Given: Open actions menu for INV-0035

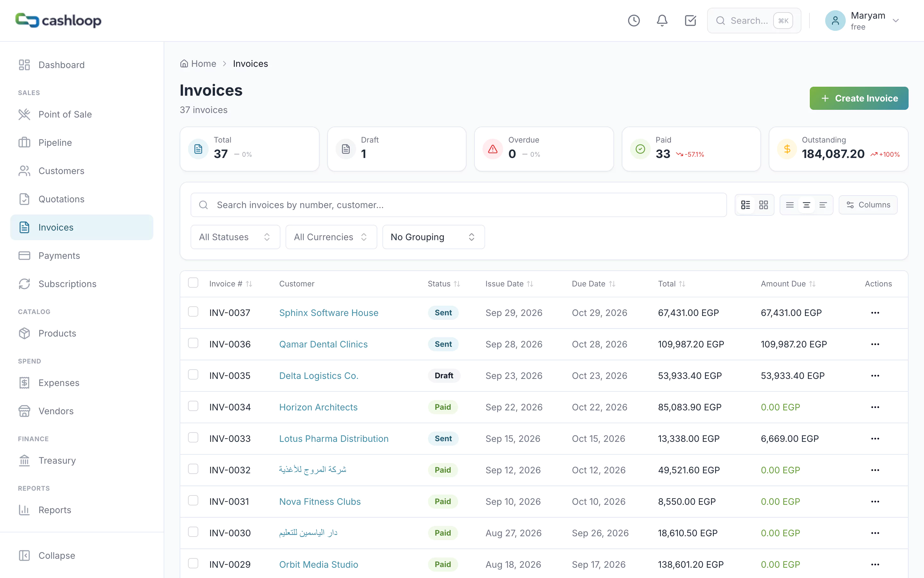Looking at the screenshot, I should pyautogui.click(x=875, y=376).
